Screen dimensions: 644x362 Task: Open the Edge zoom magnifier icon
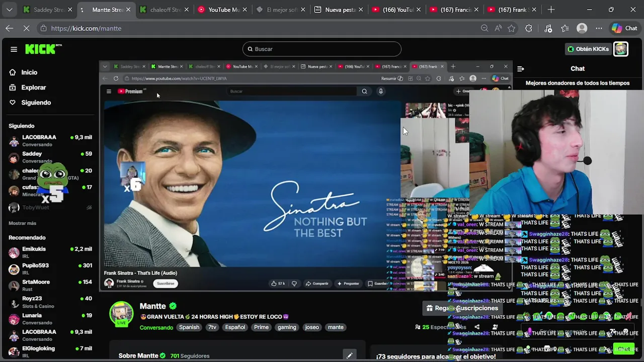[485, 28]
